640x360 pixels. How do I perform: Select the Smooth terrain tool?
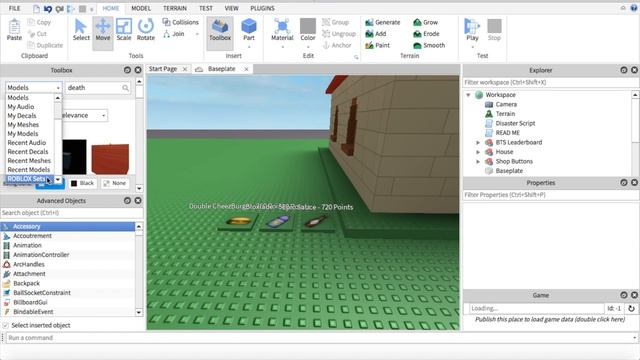coord(429,45)
